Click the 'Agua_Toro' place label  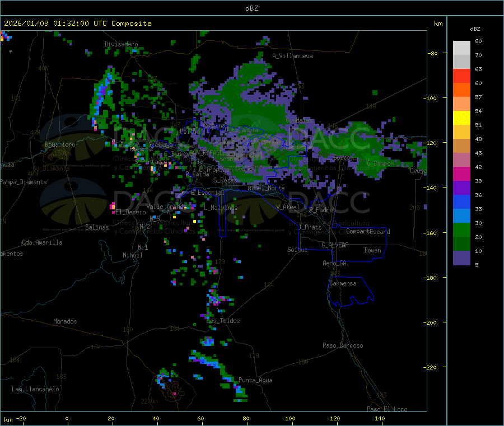60,144
